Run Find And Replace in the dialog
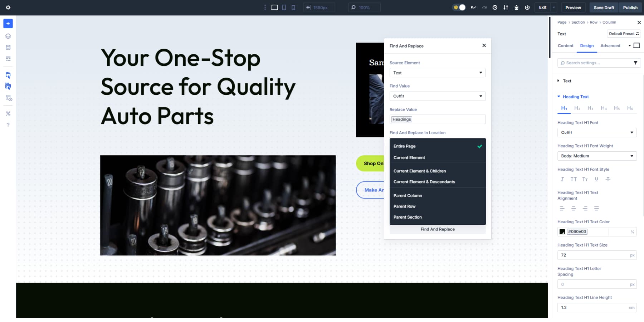The image size is (644, 322). coord(438,229)
